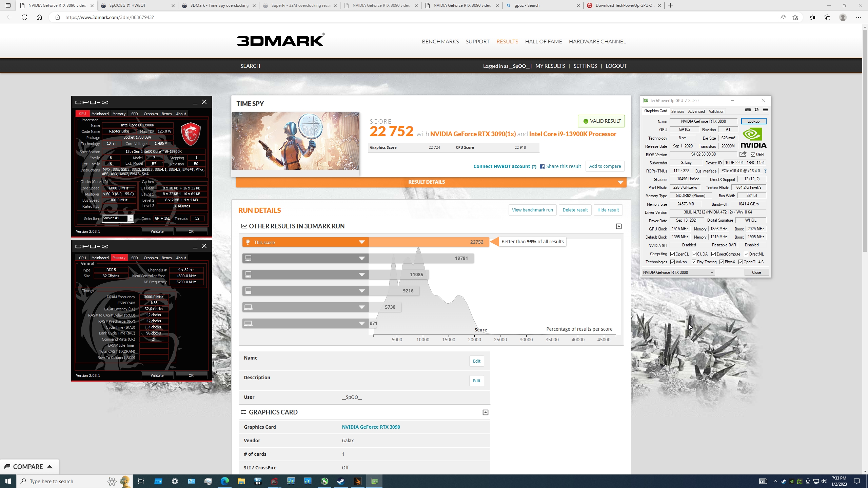868x488 pixels.
Task: Click the volume icon in system tray
Action: click(x=824, y=481)
